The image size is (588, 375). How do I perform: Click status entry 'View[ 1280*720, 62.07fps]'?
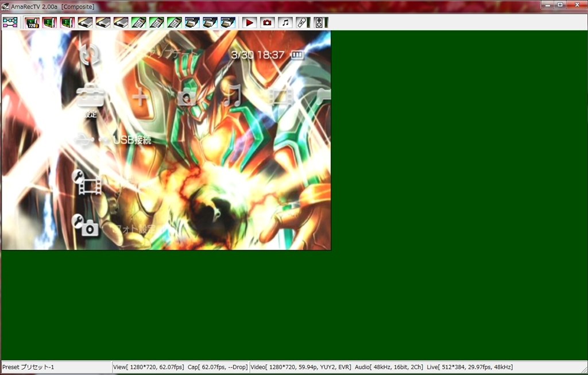[x=149, y=367]
